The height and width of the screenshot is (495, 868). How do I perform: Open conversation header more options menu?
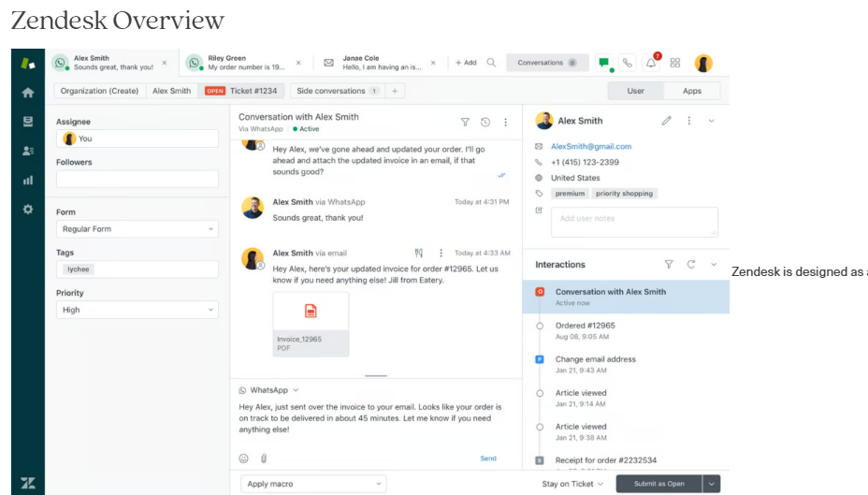pos(505,122)
